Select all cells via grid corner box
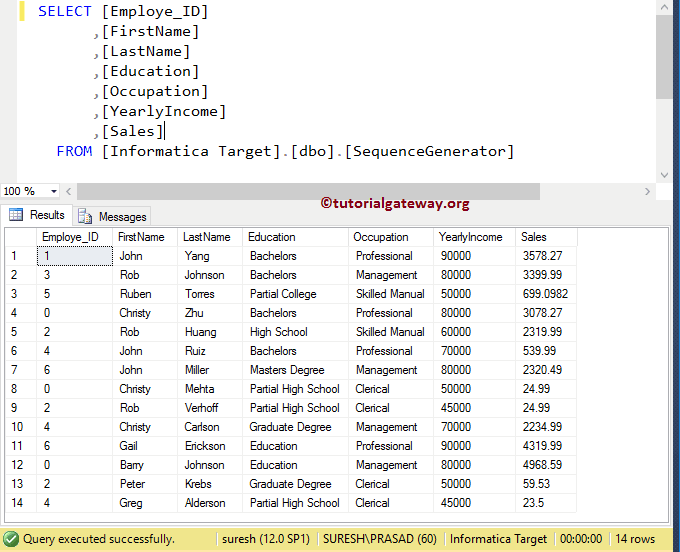The height and width of the screenshot is (552, 680). (x=20, y=237)
